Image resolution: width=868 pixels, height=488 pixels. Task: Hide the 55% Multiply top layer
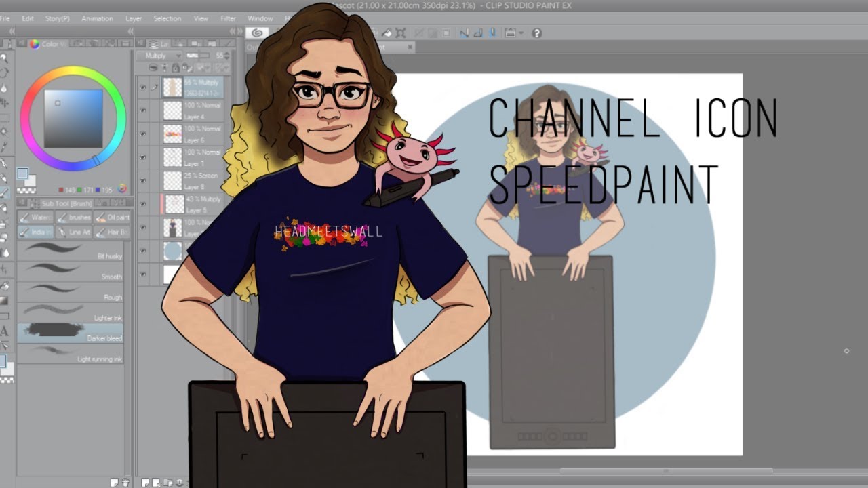(142, 87)
